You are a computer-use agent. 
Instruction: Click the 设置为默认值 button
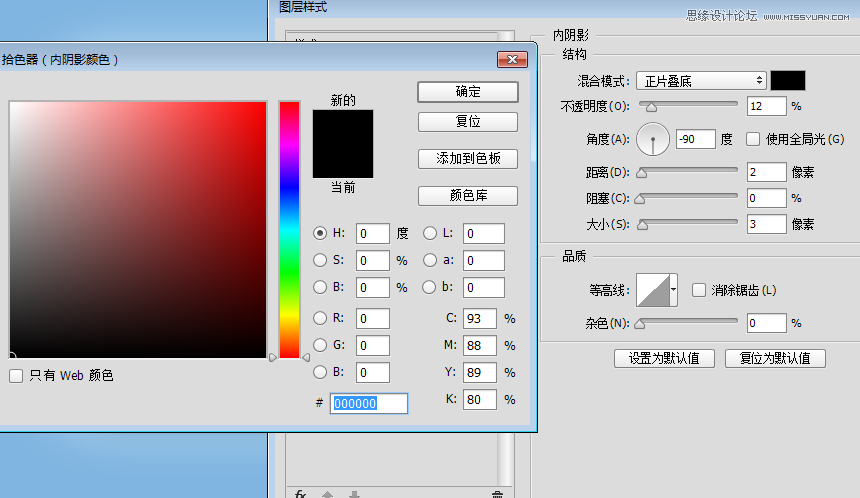(x=663, y=358)
